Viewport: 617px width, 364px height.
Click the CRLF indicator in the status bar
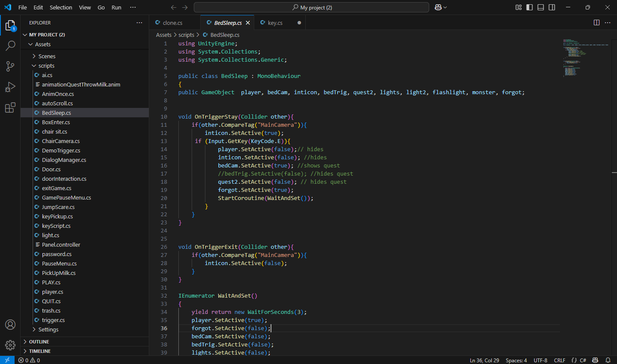(560, 360)
